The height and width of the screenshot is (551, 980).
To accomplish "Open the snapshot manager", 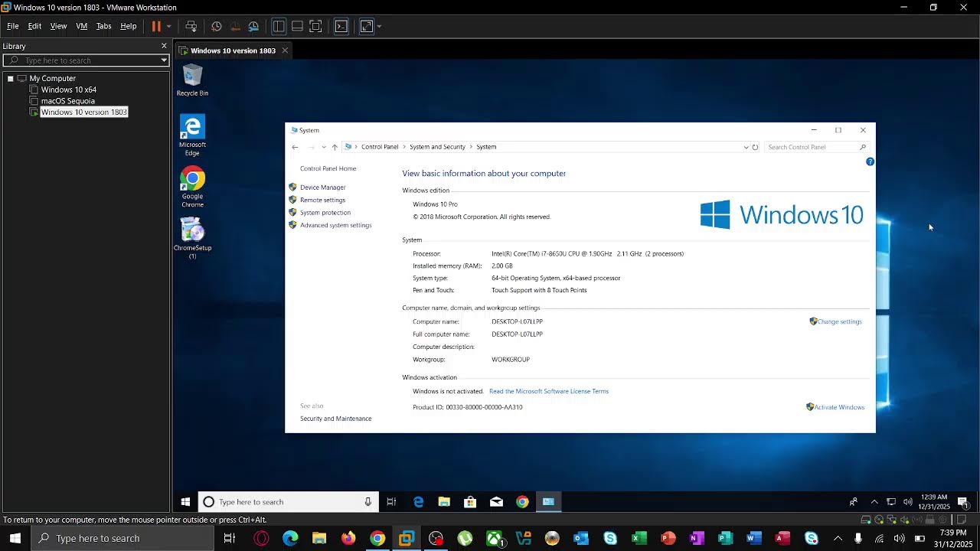I will [x=253, y=26].
